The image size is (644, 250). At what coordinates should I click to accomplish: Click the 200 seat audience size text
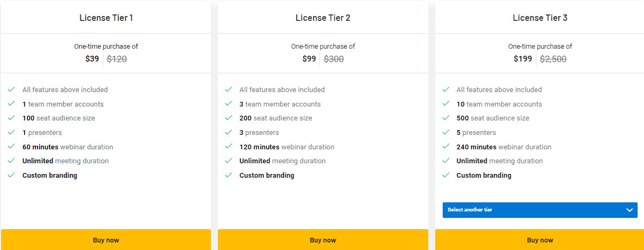click(x=276, y=118)
